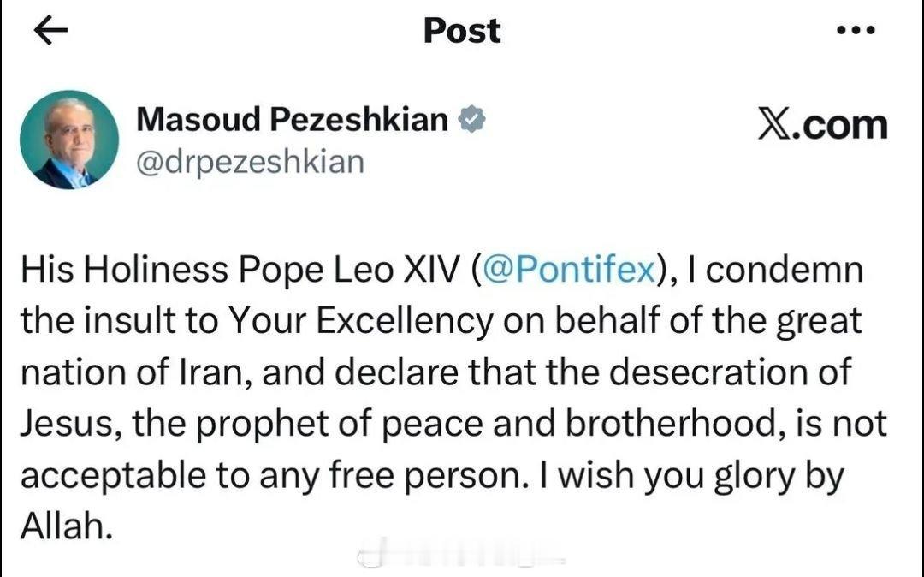Image resolution: width=924 pixels, height=577 pixels.
Task: Open the @drpezeshkian handle
Action: 250,161
